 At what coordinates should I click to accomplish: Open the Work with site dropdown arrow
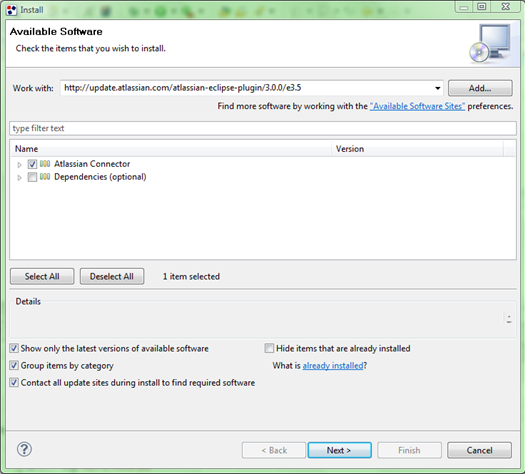437,88
